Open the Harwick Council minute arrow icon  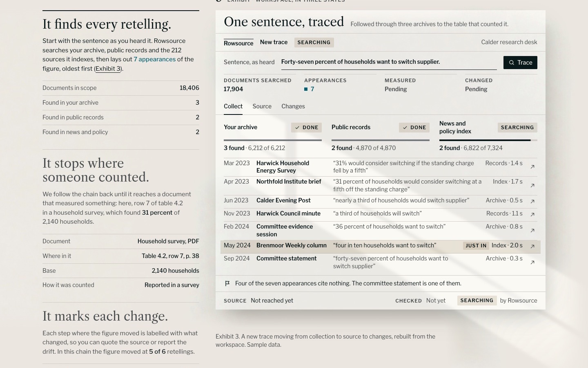[532, 214]
